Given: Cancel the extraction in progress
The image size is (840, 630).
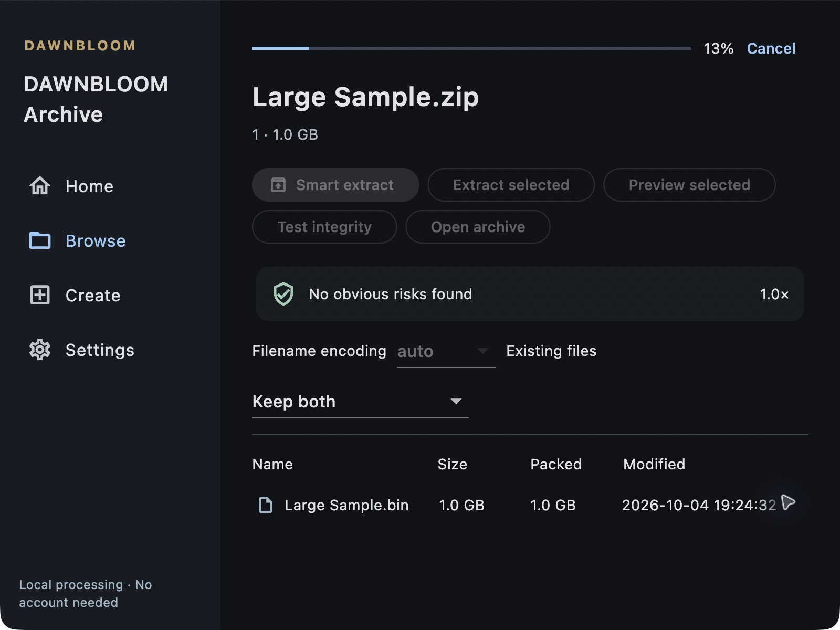Looking at the screenshot, I should (771, 48).
